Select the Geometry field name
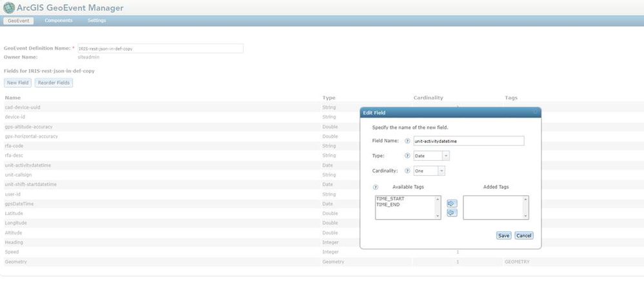The height and width of the screenshot is (303, 644). pyautogui.click(x=15, y=262)
